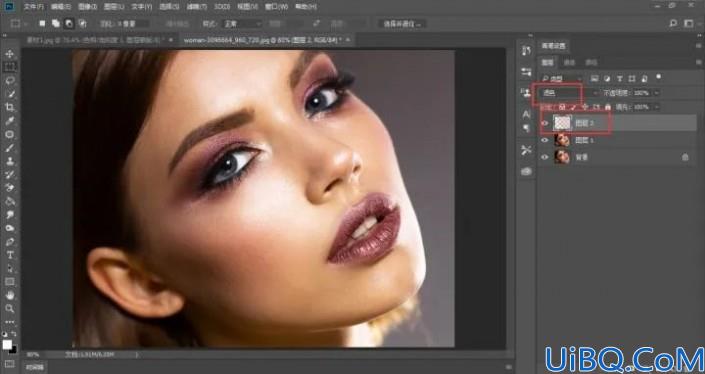
Task: Open the Paragraph panel icon
Action: coord(526,128)
